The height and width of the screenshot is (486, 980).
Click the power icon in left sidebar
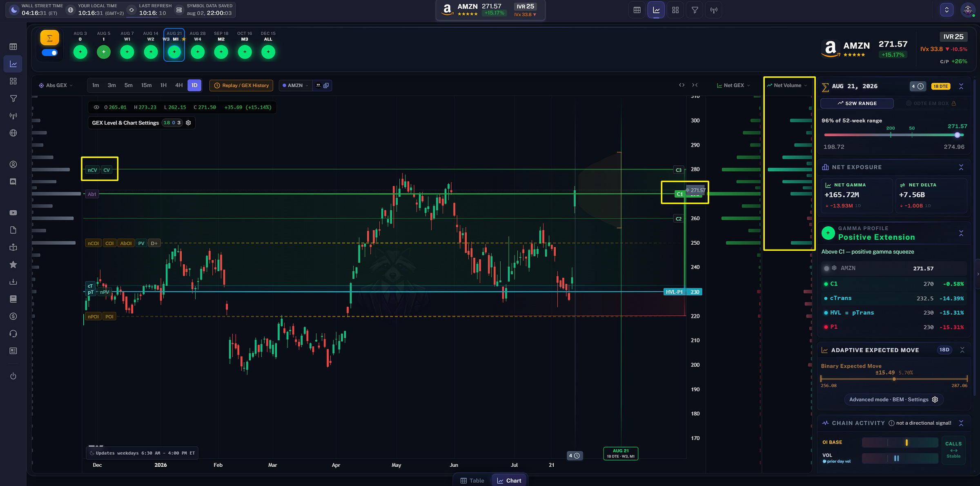coord(13,376)
